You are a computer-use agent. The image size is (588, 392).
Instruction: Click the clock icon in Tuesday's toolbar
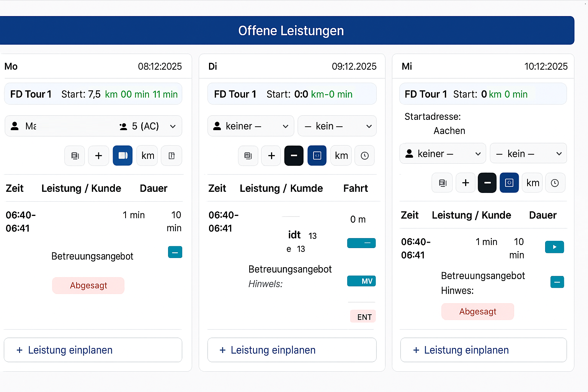pos(364,155)
